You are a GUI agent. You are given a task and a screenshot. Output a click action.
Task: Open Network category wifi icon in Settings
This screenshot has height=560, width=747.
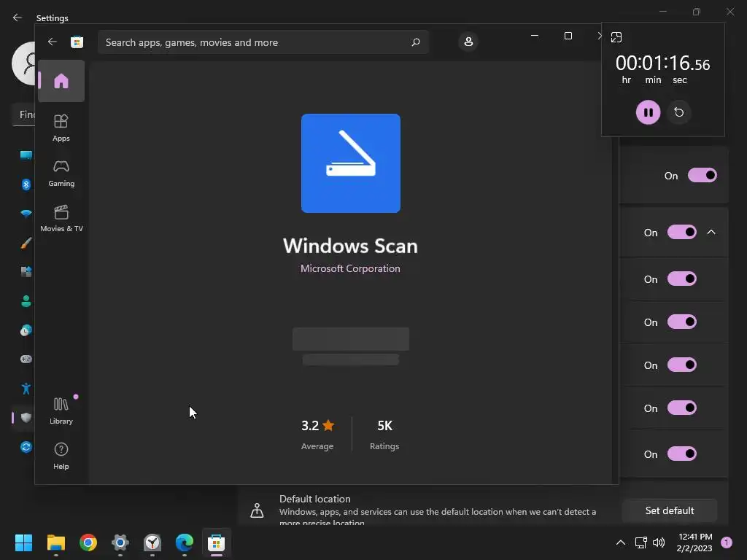pos(26,214)
